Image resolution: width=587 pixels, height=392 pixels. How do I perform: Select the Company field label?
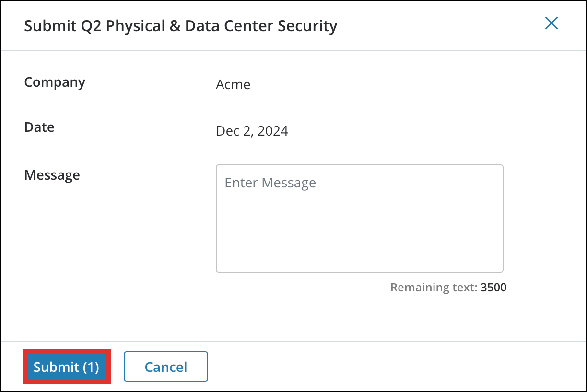[x=55, y=82]
